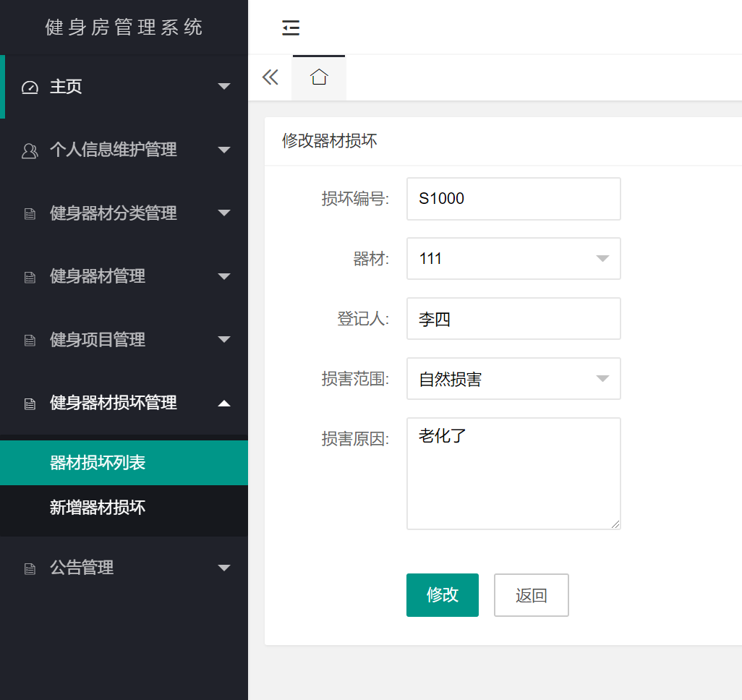The height and width of the screenshot is (700, 742).
Task: Open the 损害范围 dropdown showing 自然损害
Action: [x=513, y=379]
